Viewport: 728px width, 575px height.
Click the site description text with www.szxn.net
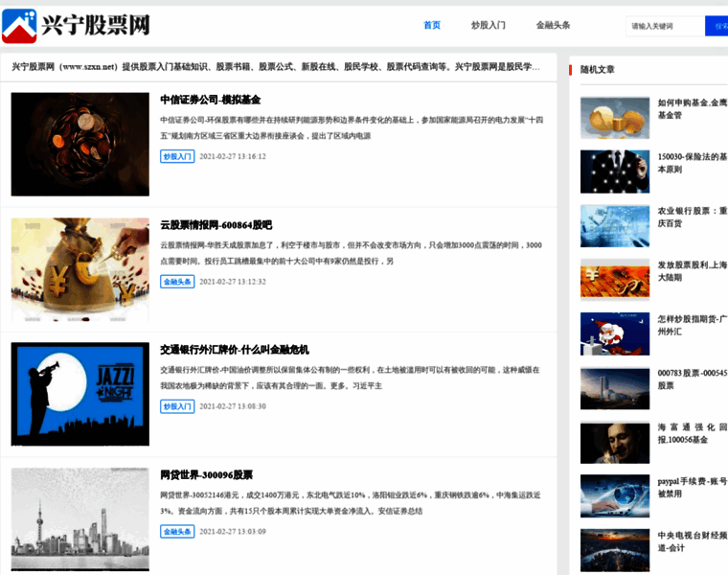click(276, 67)
